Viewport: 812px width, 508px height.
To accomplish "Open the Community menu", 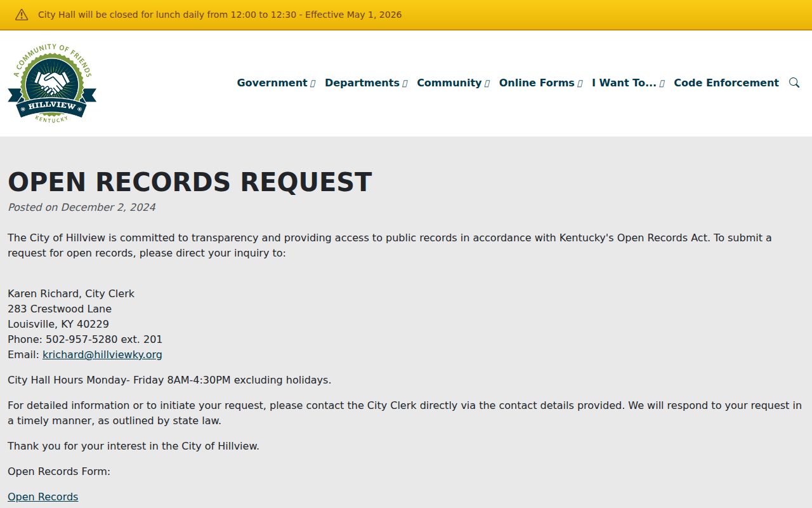I will pos(449,83).
